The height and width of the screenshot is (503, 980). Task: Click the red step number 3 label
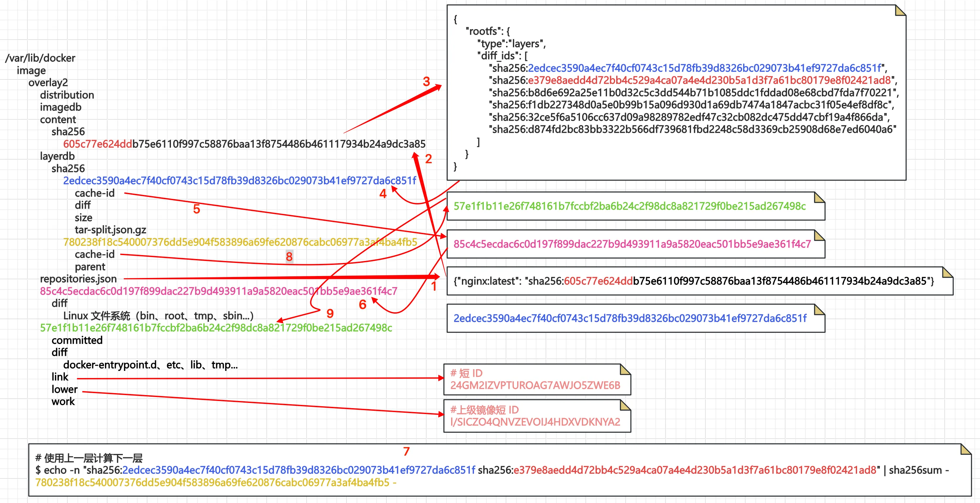pyautogui.click(x=426, y=81)
